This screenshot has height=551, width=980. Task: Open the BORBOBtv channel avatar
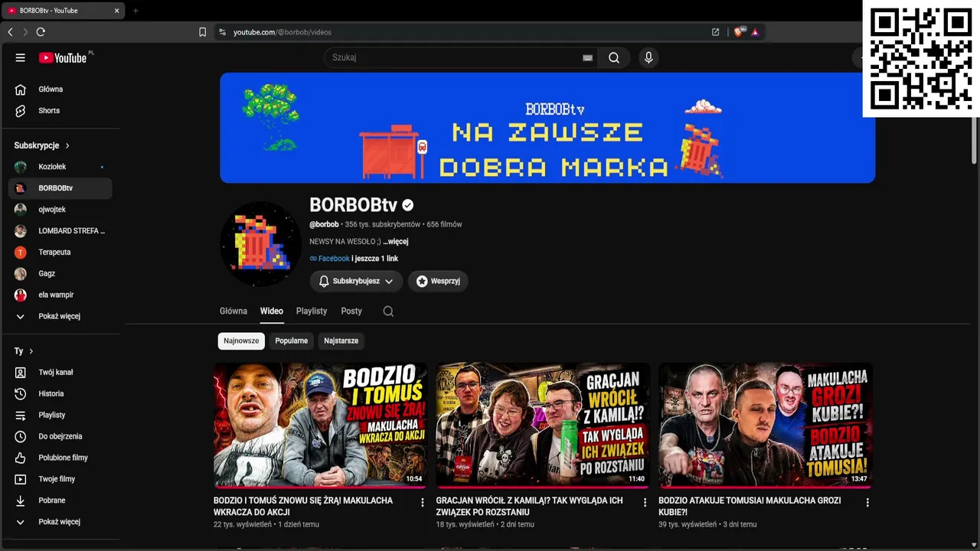click(x=261, y=244)
